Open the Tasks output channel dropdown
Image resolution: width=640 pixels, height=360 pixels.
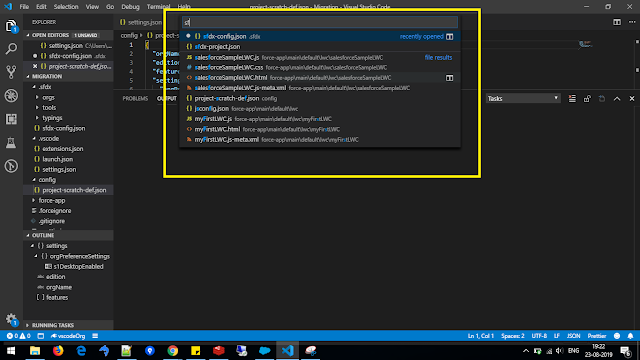pyautogui.click(x=523, y=98)
